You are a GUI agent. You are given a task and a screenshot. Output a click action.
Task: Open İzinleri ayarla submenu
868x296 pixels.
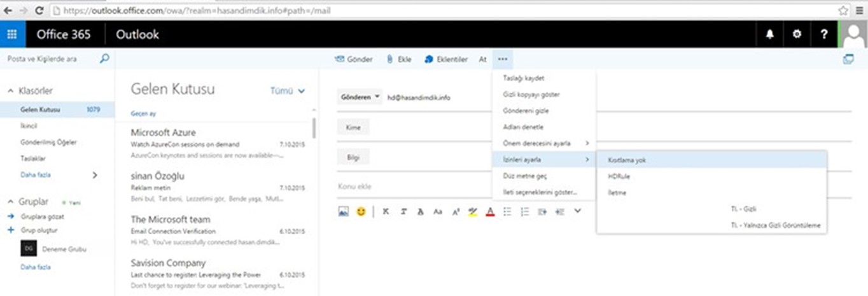point(544,159)
